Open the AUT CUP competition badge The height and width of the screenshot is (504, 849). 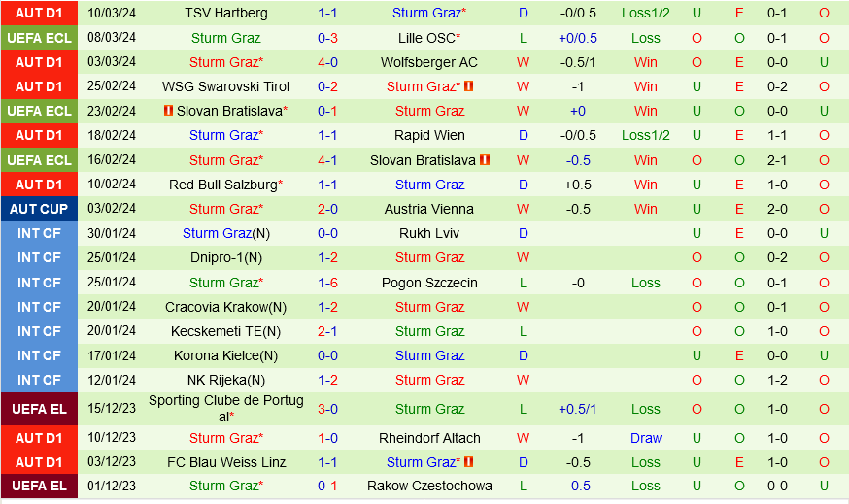pyautogui.click(x=39, y=209)
